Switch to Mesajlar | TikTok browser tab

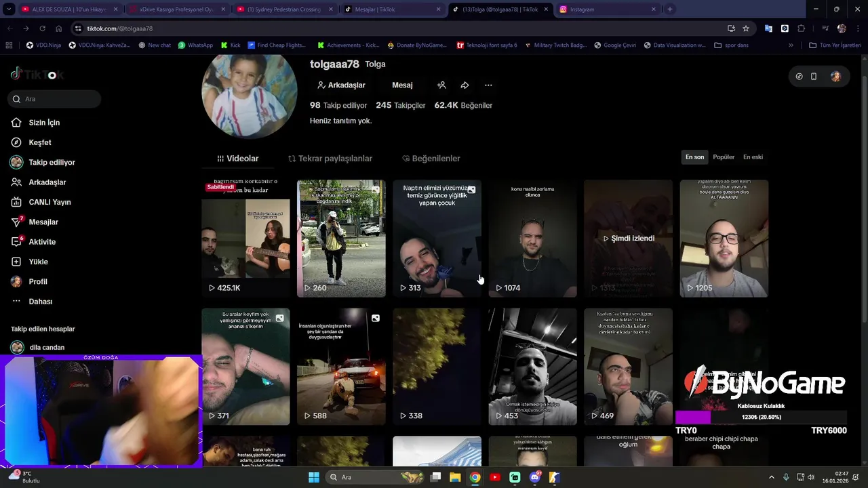(393, 9)
